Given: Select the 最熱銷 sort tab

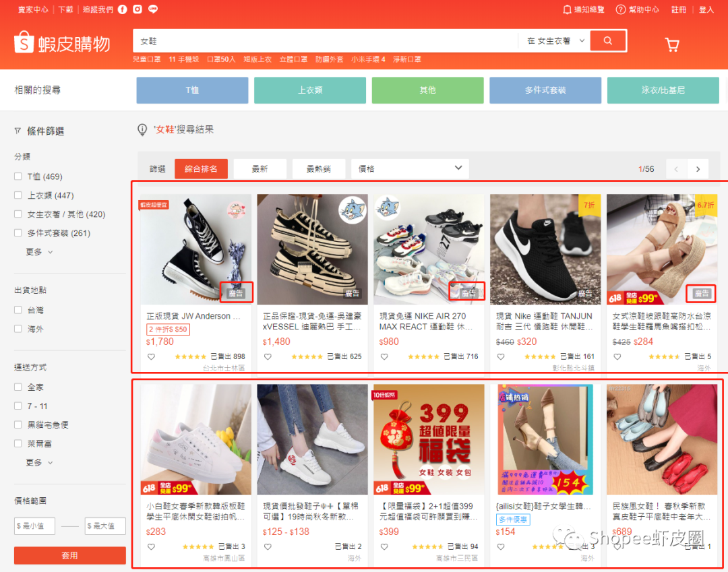Looking at the screenshot, I should [318, 169].
